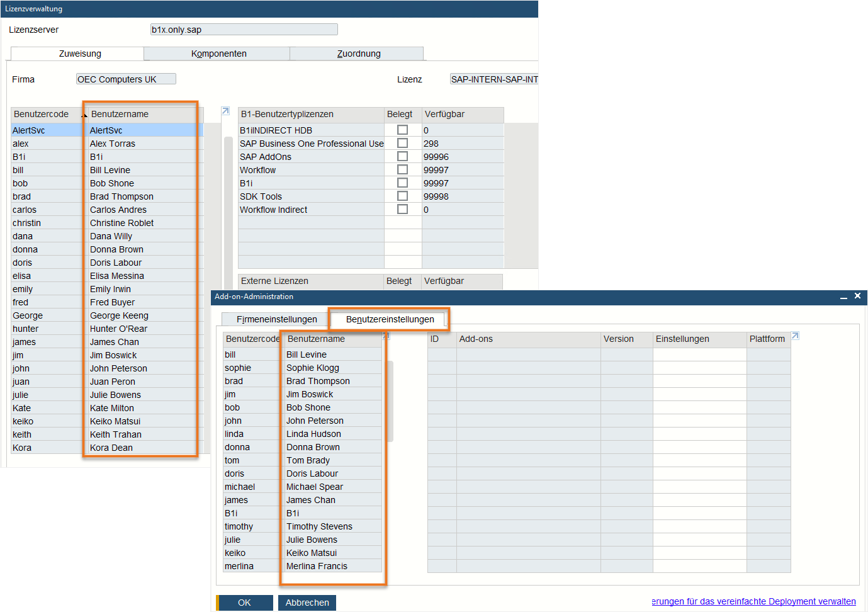Open the Zuordnung tab

pos(356,54)
